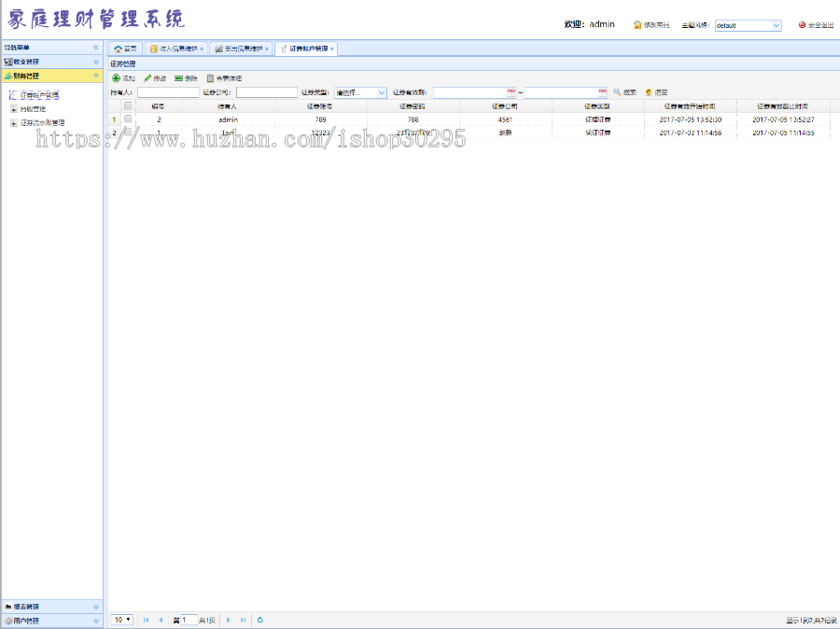Click the 4561 company cell
This screenshot has width=840, height=629.
[x=505, y=119]
